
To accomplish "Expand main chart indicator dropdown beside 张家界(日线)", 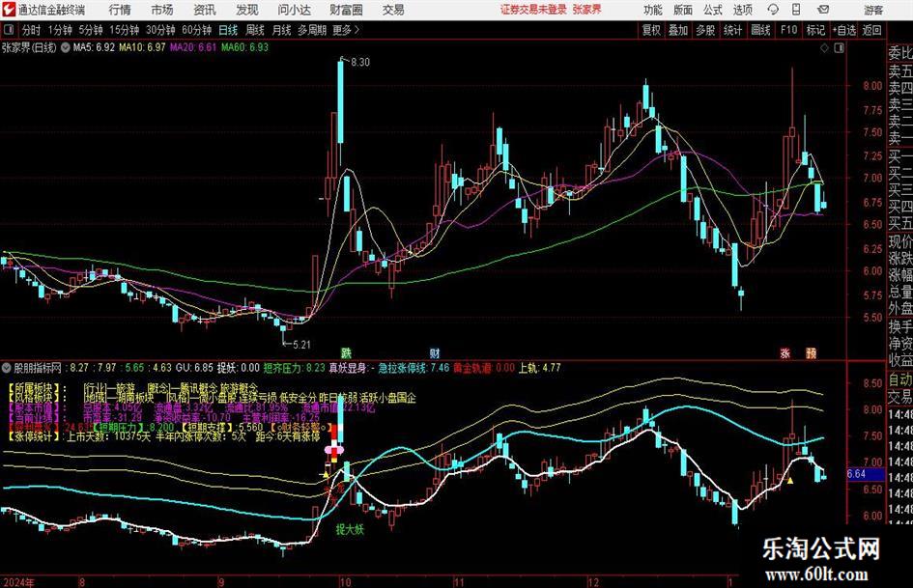I will tap(66, 47).
